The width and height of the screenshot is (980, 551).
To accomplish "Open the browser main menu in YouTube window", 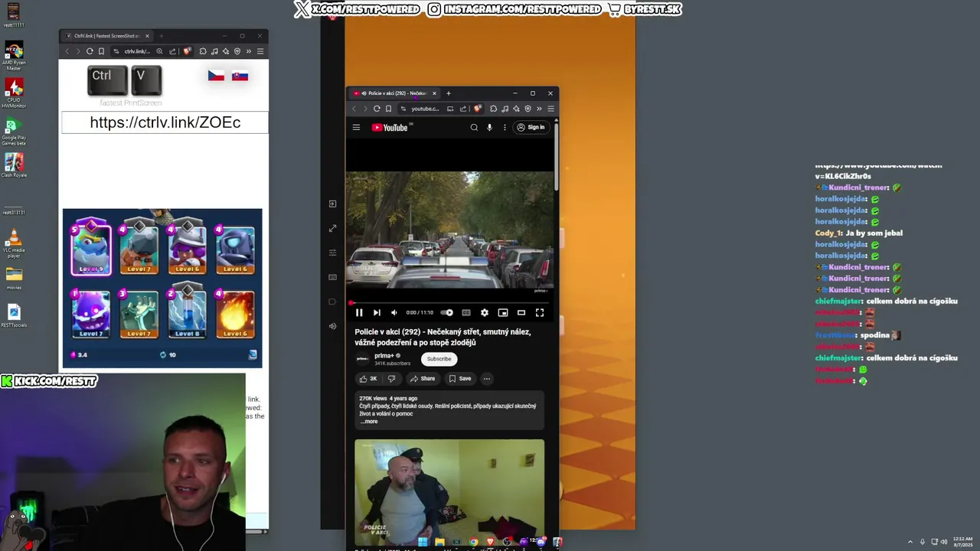I will pyautogui.click(x=550, y=109).
